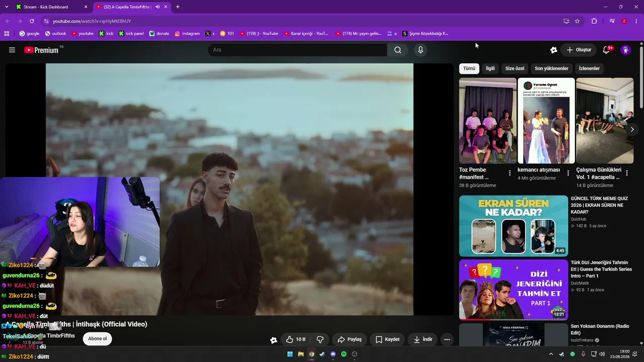Viewport: 644px width, 362px height.
Task: Open the QuizHub channel name
Action: (579, 219)
